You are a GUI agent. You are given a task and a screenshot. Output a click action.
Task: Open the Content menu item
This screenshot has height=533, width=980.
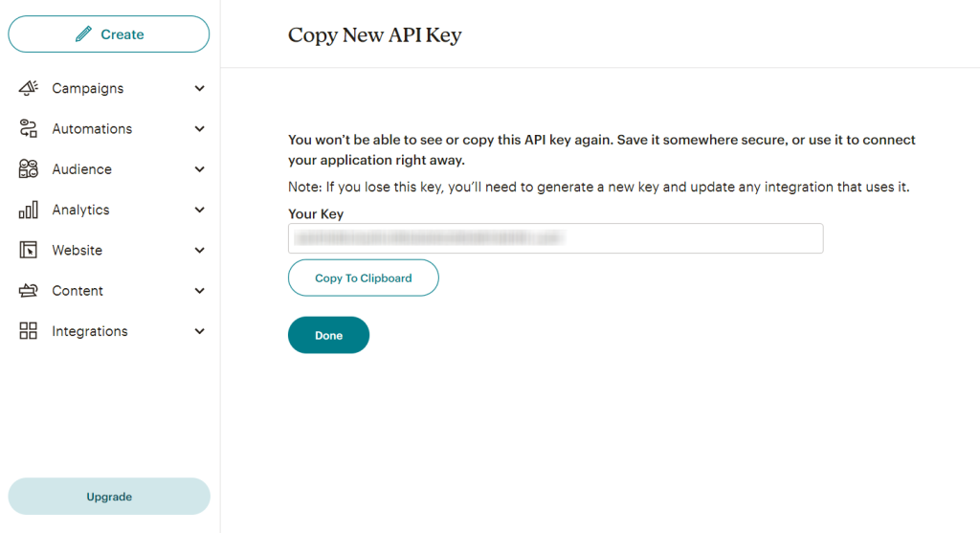[78, 291]
